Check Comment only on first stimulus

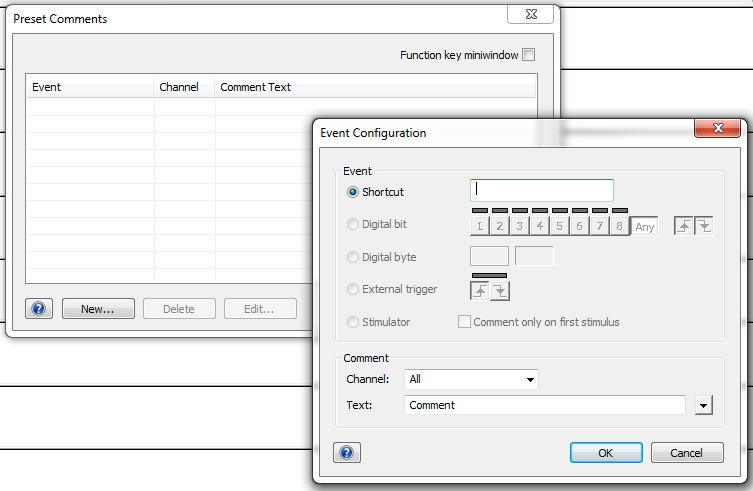(x=464, y=322)
